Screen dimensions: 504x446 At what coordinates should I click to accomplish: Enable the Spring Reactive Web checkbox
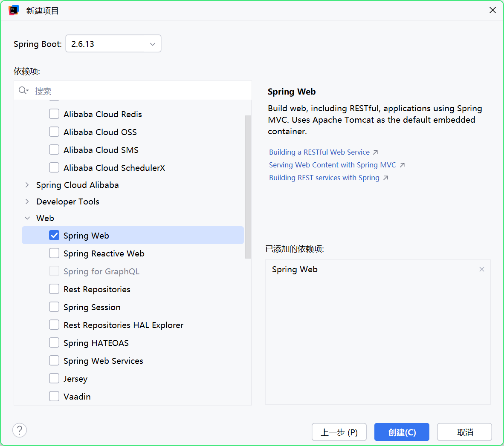pos(54,253)
